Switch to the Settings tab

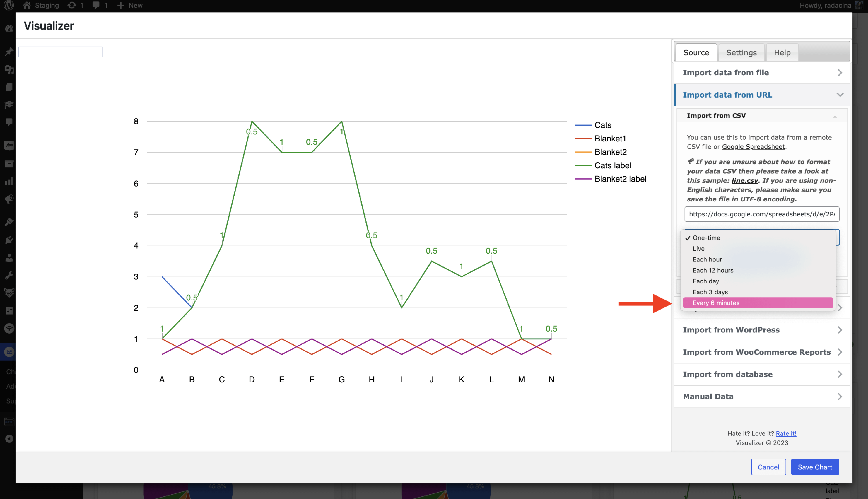point(741,52)
